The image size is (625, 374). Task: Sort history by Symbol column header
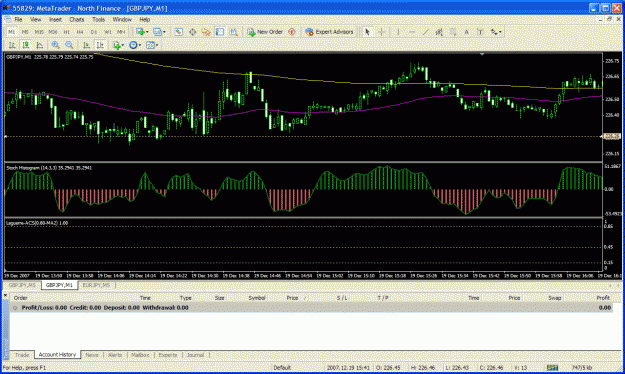[257, 298]
